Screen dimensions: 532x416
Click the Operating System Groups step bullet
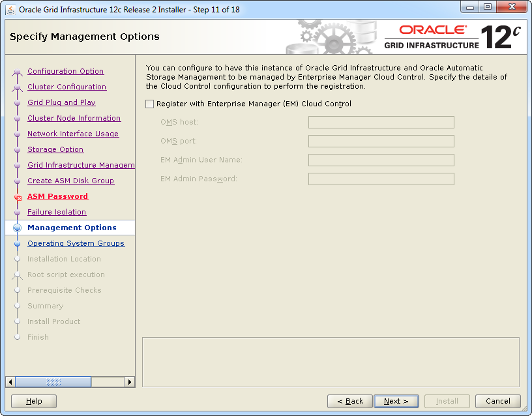click(18, 243)
